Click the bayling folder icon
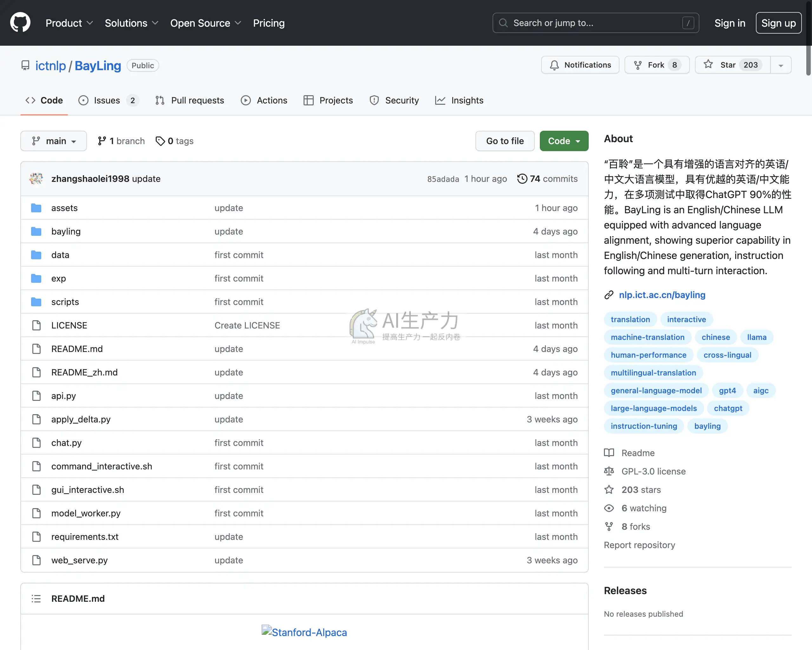 (x=36, y=231)
